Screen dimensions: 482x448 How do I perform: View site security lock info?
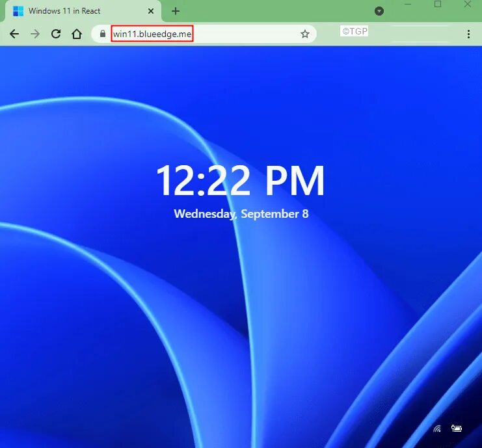[x=103, y=34]
